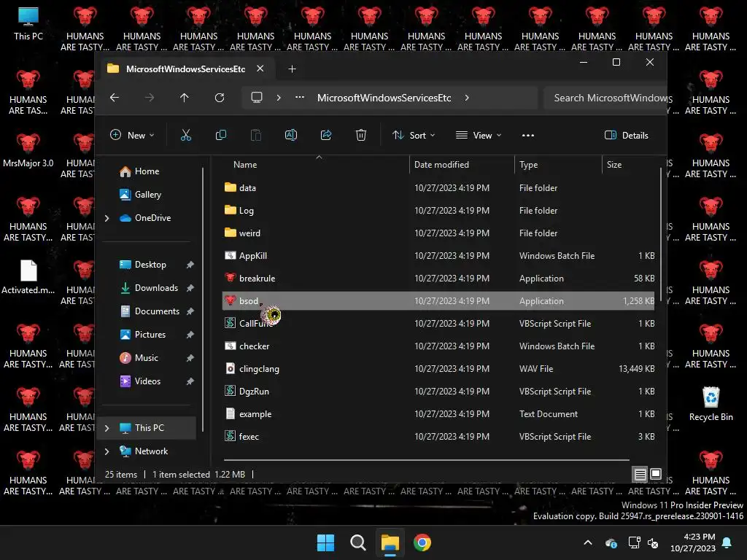Sort by the Name column header
The image size is (747, 560).
(x=245, y=165)
